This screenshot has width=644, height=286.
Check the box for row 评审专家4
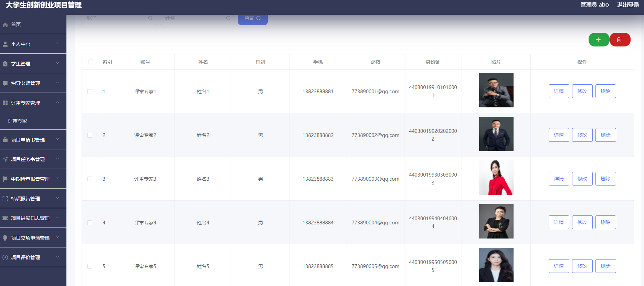point(90,223)
